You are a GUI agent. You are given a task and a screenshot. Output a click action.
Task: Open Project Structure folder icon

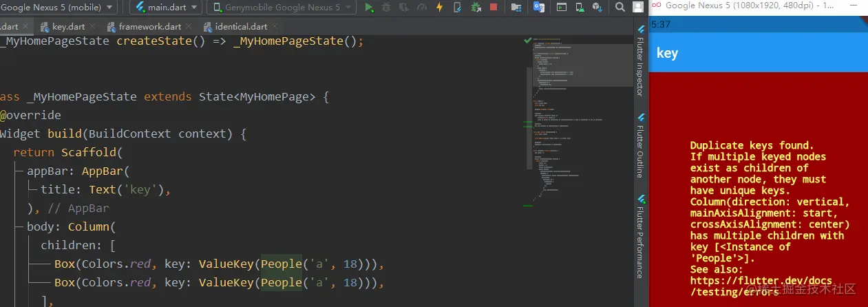tap(516, 8)
